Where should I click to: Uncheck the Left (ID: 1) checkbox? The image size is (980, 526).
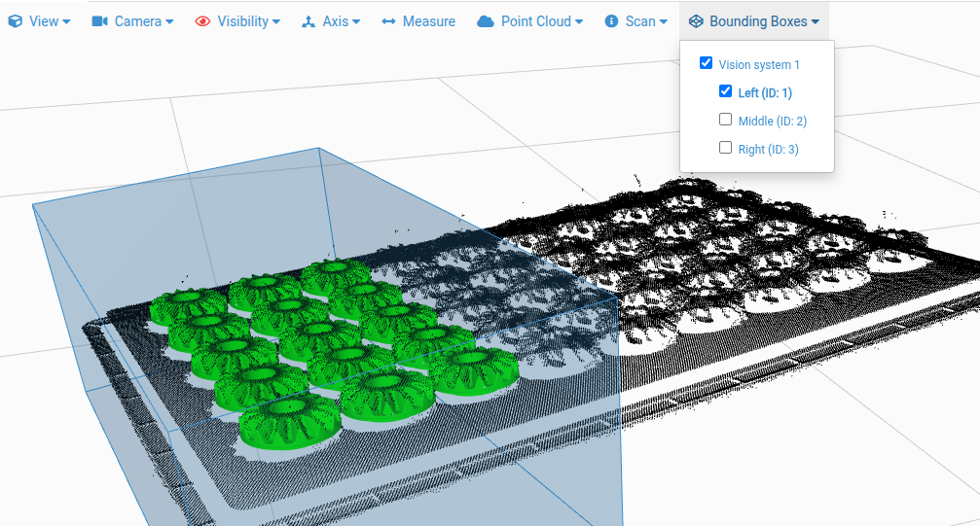coord(725,91)
